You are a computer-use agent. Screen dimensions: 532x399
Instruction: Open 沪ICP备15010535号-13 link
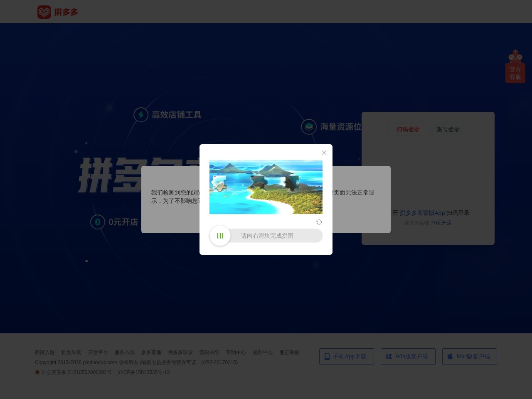[143, 372]
